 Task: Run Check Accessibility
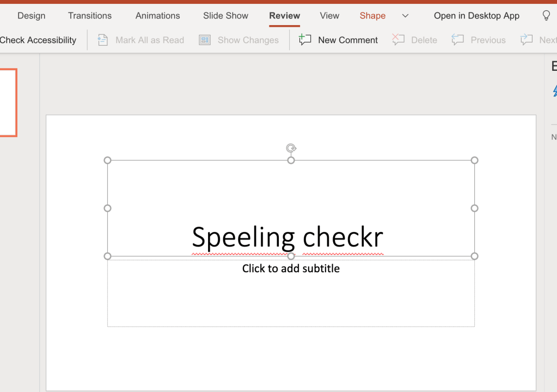tap(38, 40)
